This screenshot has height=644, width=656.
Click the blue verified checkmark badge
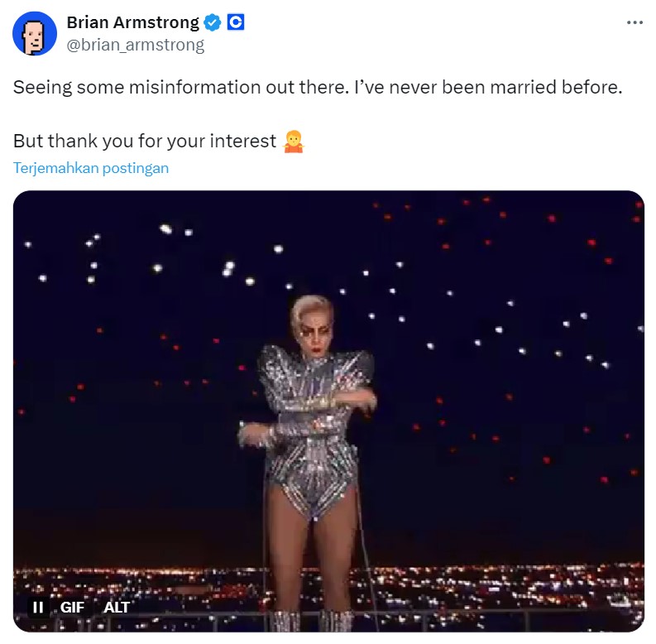pos(212,22)
